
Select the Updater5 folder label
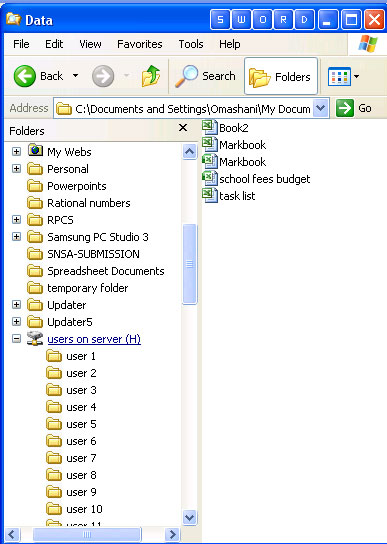(70, 322)
